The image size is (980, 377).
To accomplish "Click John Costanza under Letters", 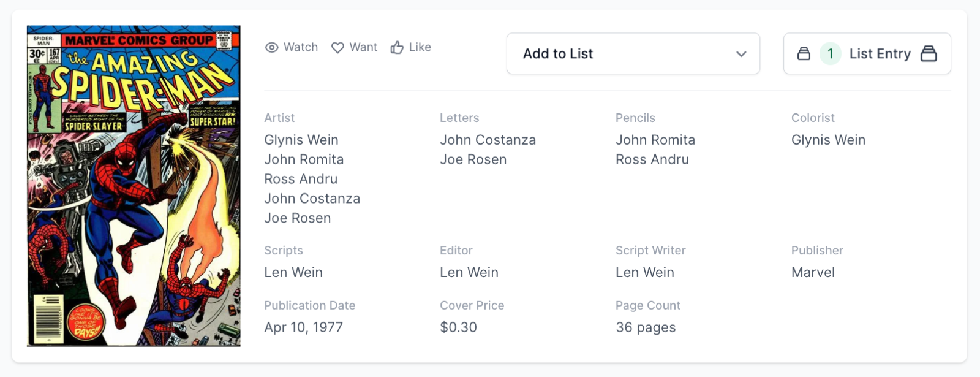I will point(488,140).
